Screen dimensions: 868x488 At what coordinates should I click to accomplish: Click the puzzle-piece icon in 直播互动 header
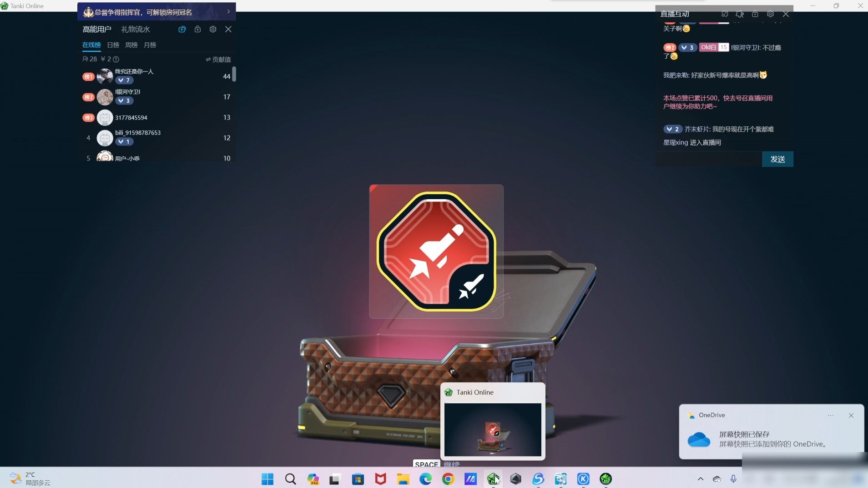pyautogui.click(x=740, y=14)
